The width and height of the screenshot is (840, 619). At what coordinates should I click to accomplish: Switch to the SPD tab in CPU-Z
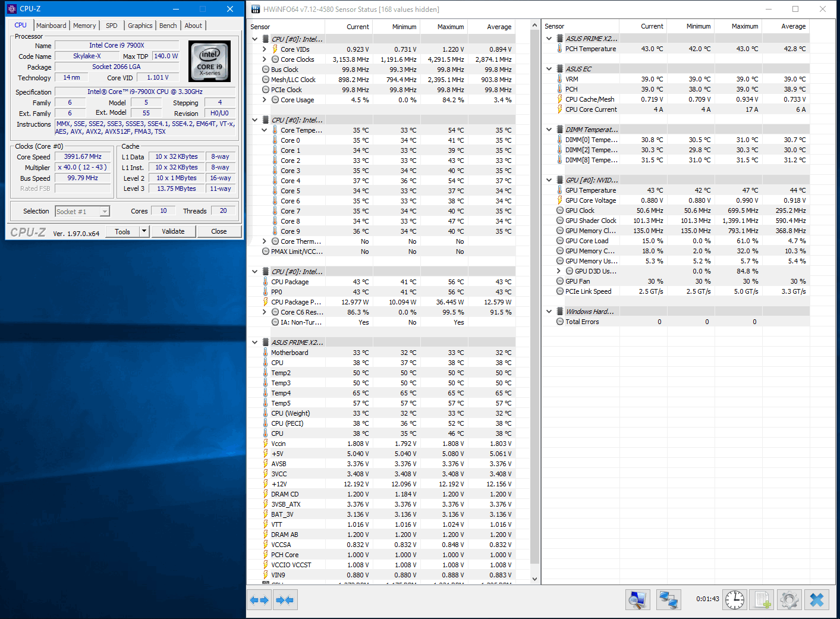(112, 26)
